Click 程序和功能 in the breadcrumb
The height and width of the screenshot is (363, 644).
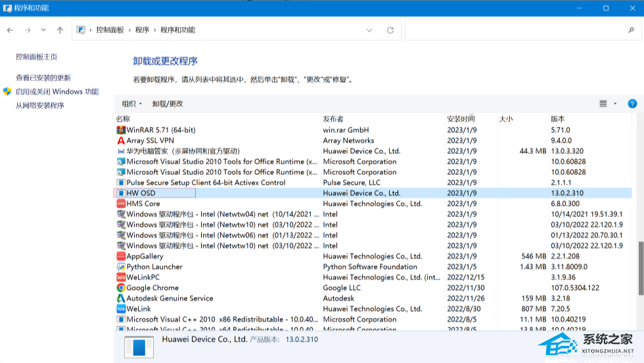178,30
